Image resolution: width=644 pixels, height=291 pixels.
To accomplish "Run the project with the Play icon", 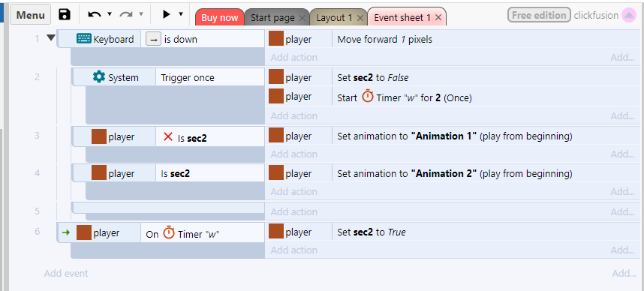I will [167, 15].
